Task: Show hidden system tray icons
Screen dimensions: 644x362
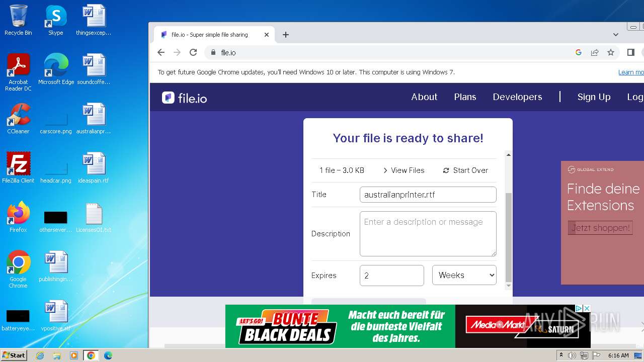Action: (561, 355)
